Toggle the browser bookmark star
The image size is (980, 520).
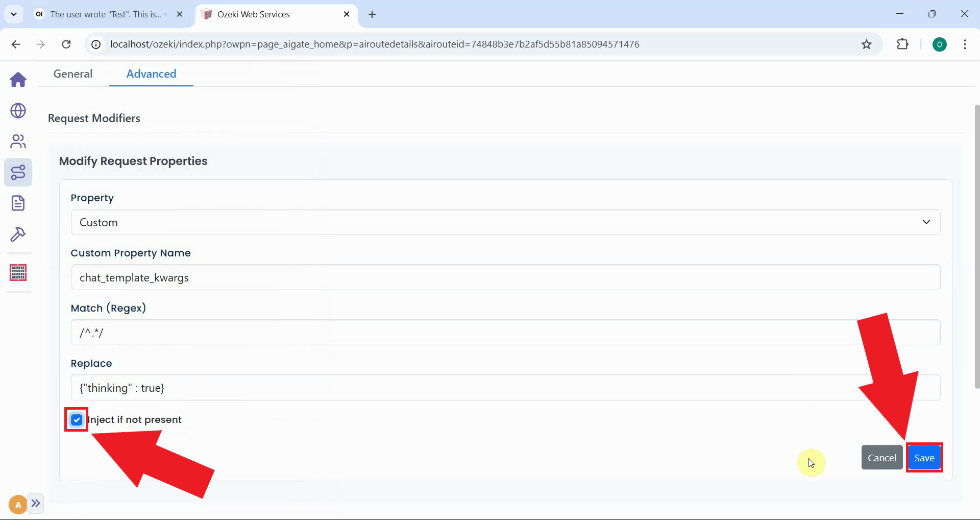tap(867, 44)
